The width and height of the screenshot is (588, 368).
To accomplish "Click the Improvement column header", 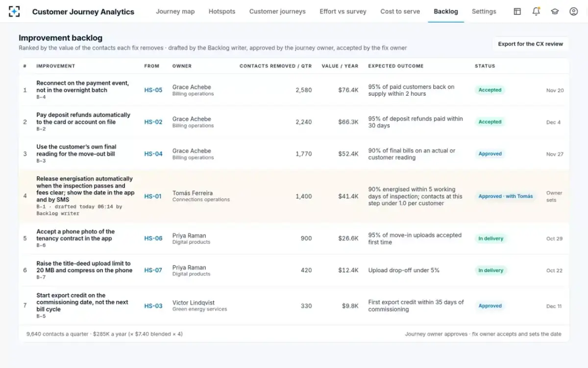I will pos(56,66).
